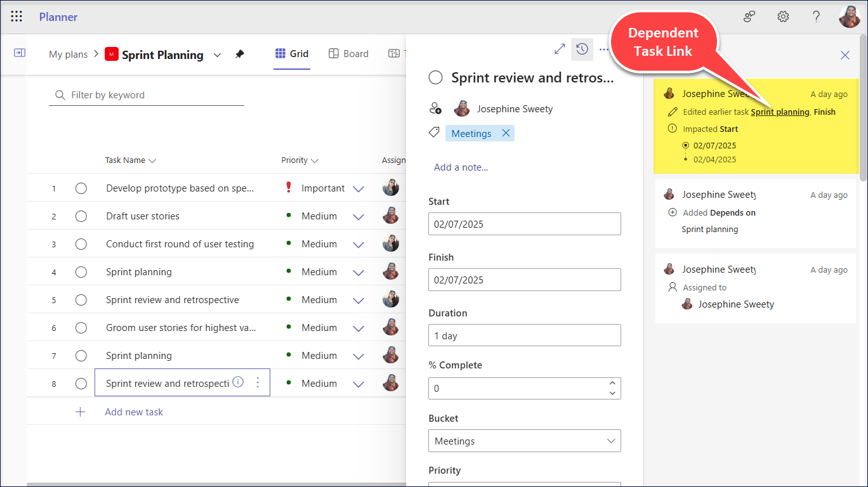Open the feedback people icon

tap(749, 16)
